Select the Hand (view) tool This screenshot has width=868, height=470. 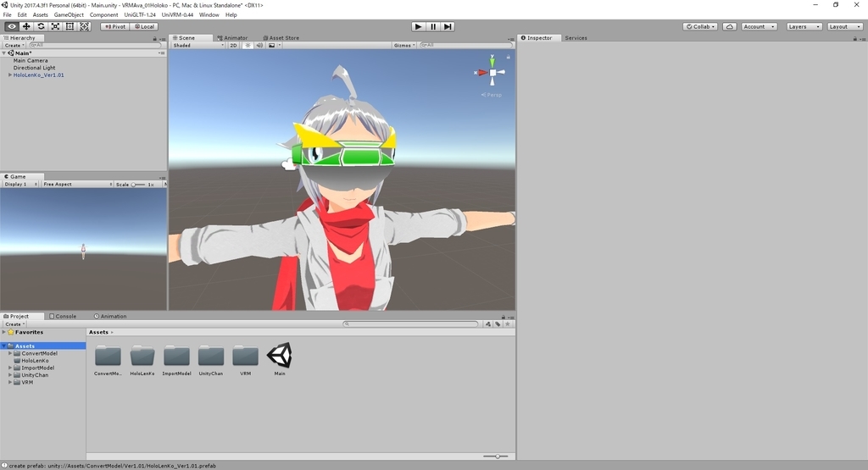12,26
